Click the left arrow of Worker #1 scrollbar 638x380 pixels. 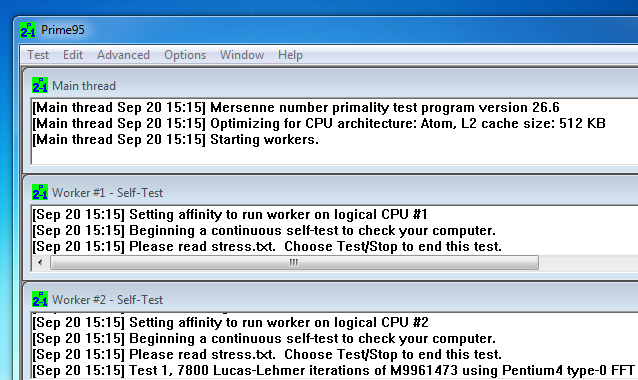click(40, 262)
